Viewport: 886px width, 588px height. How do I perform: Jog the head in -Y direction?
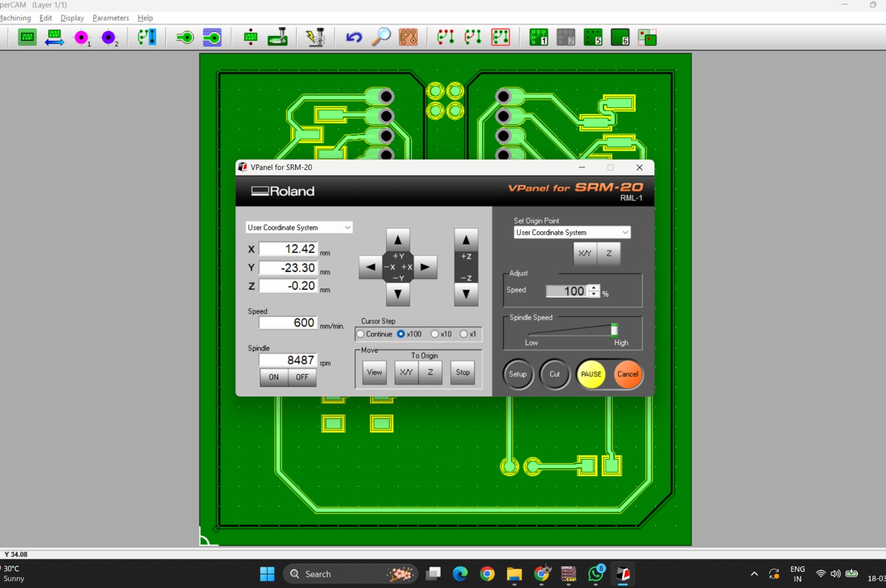click(398, 294)
